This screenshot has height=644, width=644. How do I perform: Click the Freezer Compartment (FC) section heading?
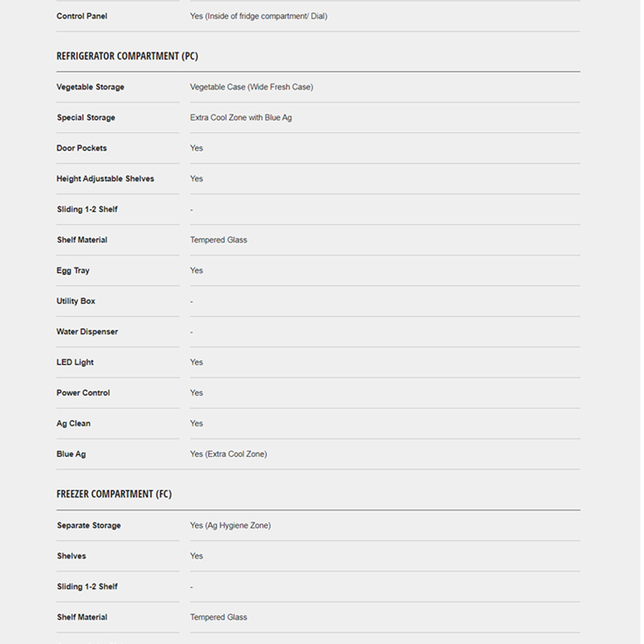coord(114,494)
